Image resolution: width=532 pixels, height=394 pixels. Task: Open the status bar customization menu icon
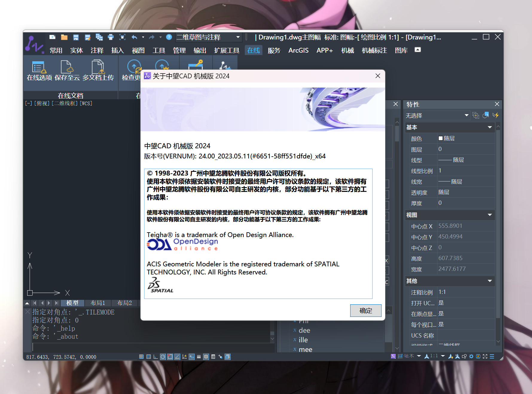[492, 356]
